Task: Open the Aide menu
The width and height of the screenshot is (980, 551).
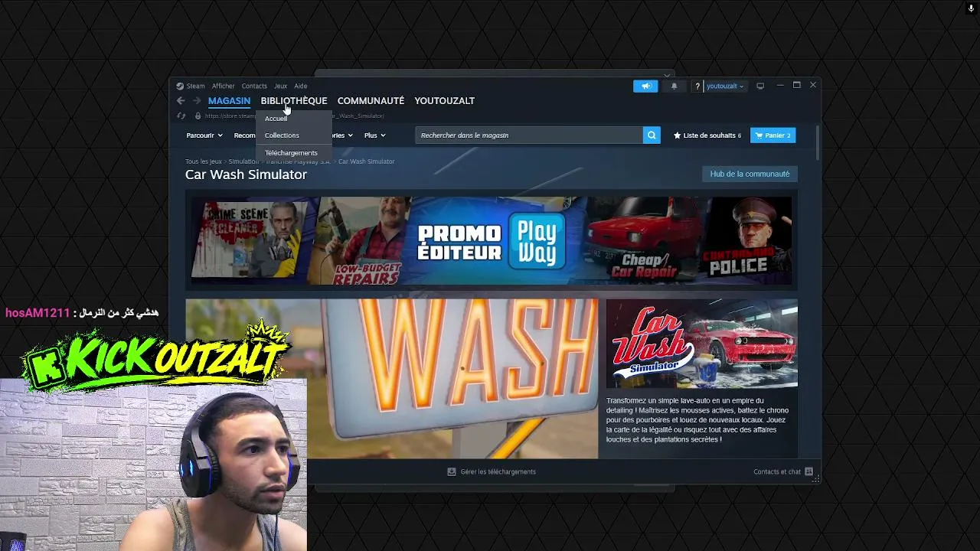Action: (301, 86)
